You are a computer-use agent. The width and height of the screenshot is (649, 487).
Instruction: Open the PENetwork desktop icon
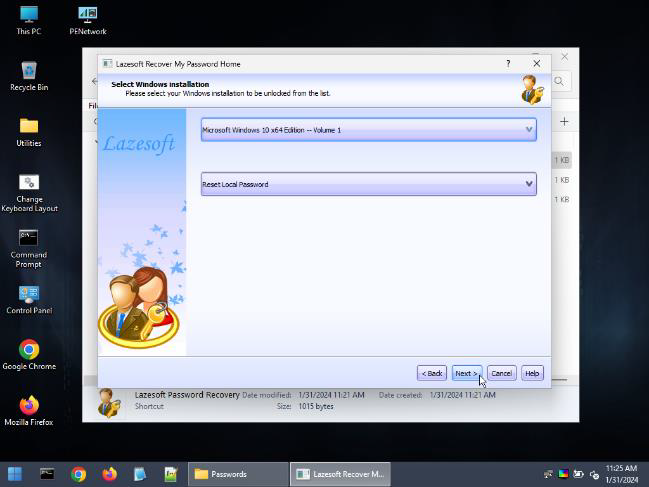click(x=88, y=20)
